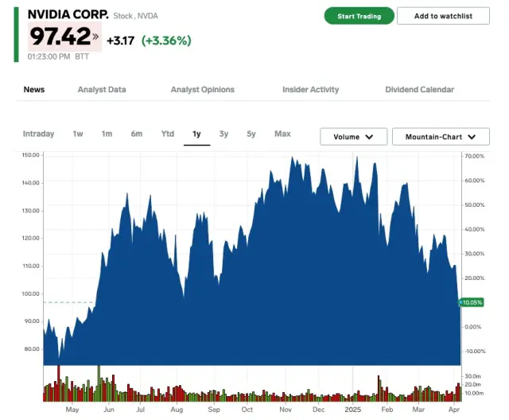This screenshot has width=509, height=420.
Task: Click the 0.00% axis label
Action: (x=473, y=327)
